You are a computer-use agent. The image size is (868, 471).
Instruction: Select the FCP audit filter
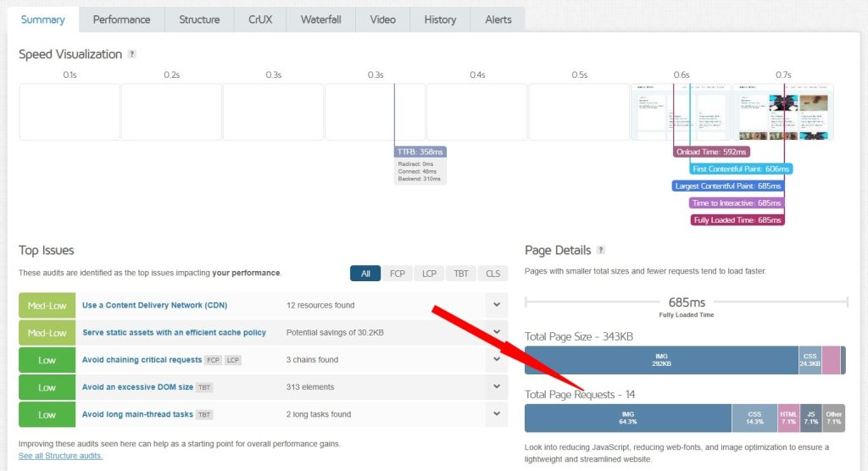[x=397, y=274]
